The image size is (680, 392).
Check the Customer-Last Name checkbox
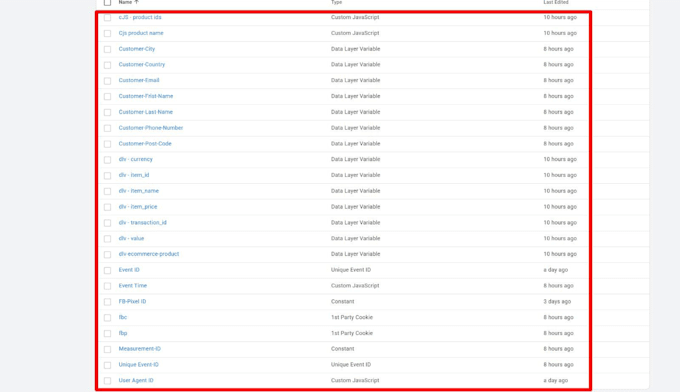tap(107, 112)
